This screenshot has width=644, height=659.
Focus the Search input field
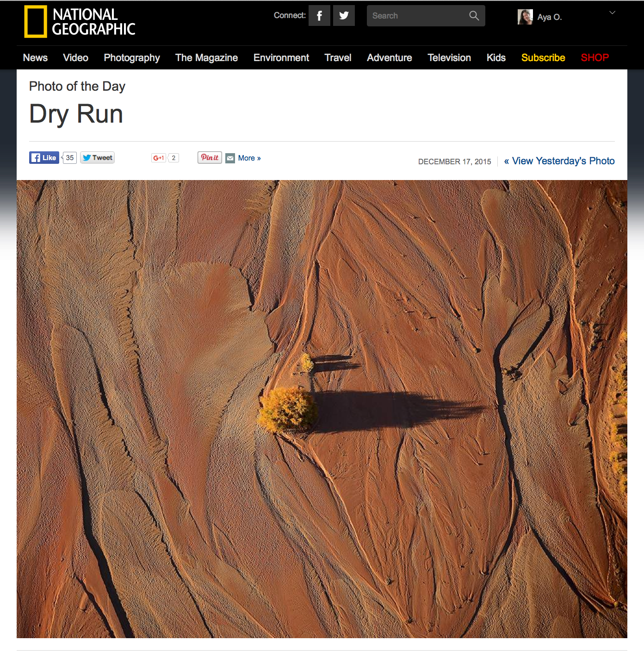pos(418,16)
